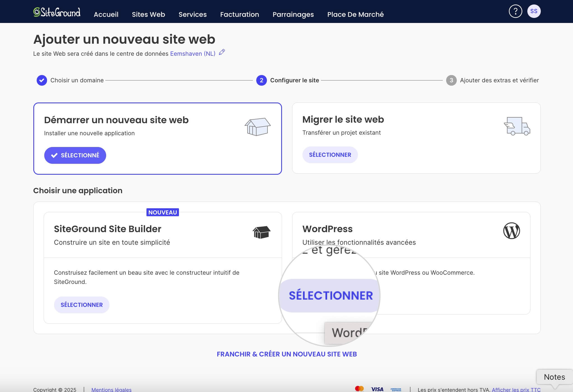Image resolution: width=573 pixels, height=392 pixels.
Task: Click the Configurer le site step label
Action: click(295, 80)
